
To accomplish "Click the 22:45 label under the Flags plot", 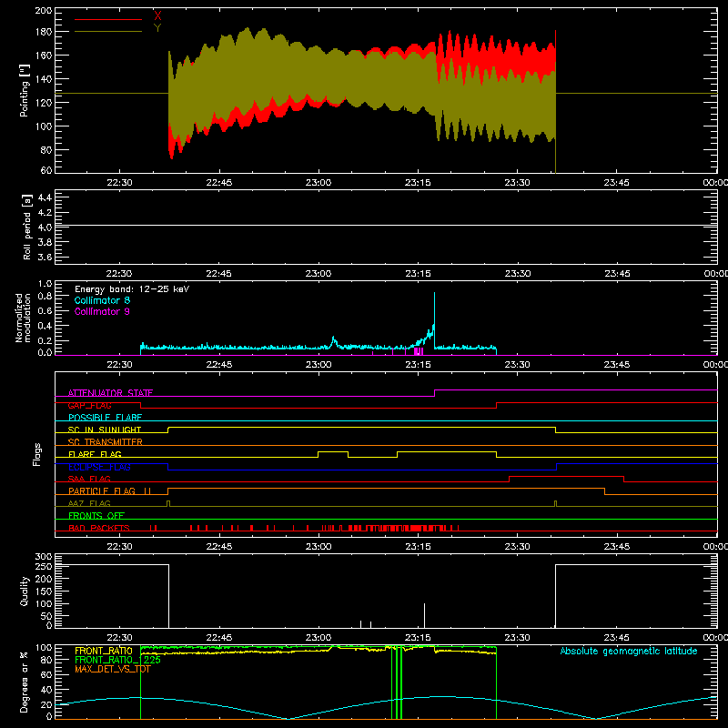I will [x=218, y=547].
